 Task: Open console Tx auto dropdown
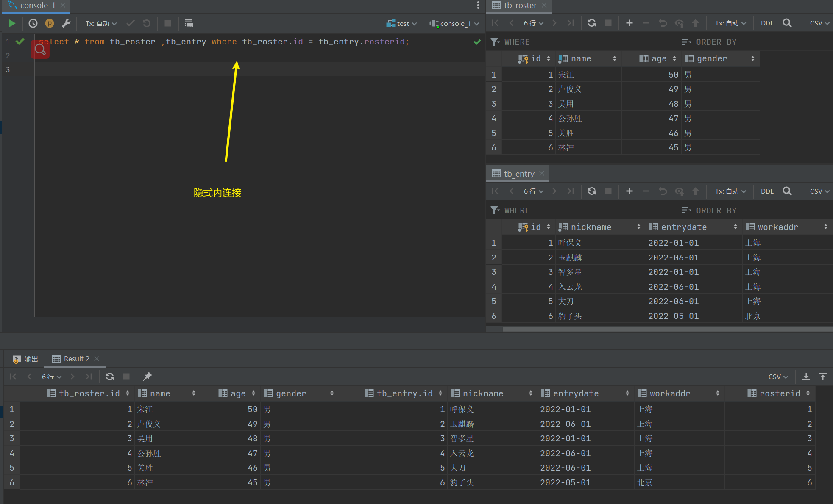pos(101,23)
